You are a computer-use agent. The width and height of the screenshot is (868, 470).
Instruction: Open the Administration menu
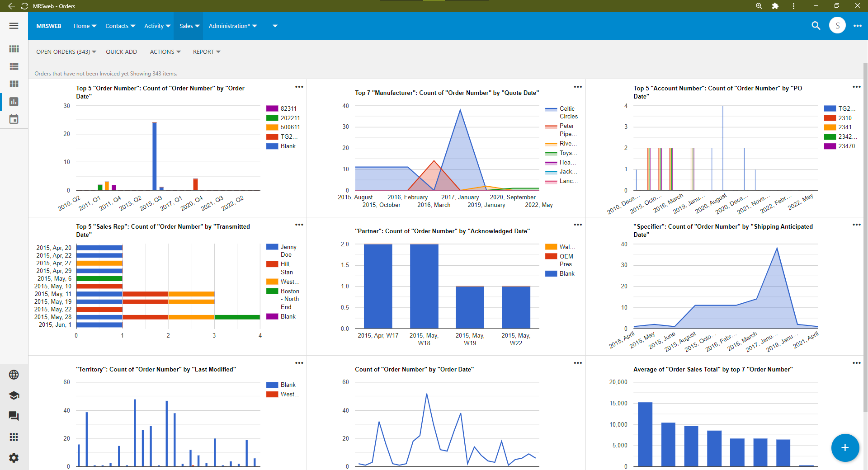pos(231,26)
